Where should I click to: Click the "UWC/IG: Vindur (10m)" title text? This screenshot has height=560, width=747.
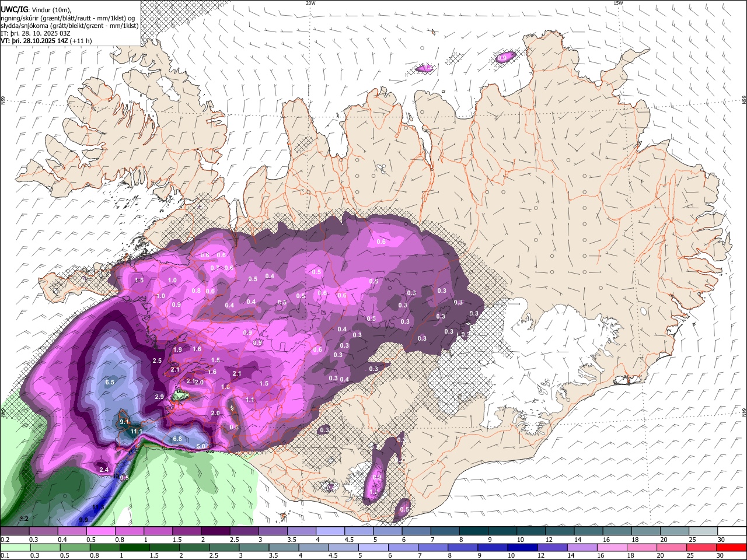[x=36, y=10]
